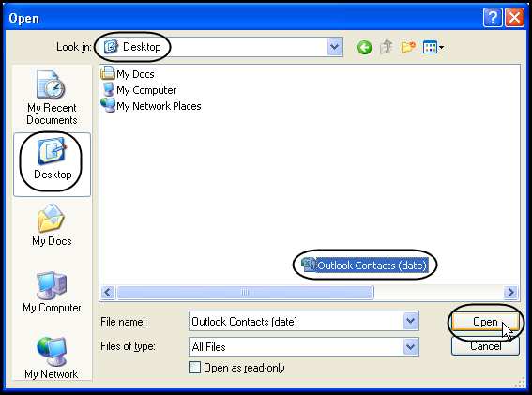Select the Outlook Contacts (date) file
The width and height of the screenshot is (532, 395).
click(364, 265)
